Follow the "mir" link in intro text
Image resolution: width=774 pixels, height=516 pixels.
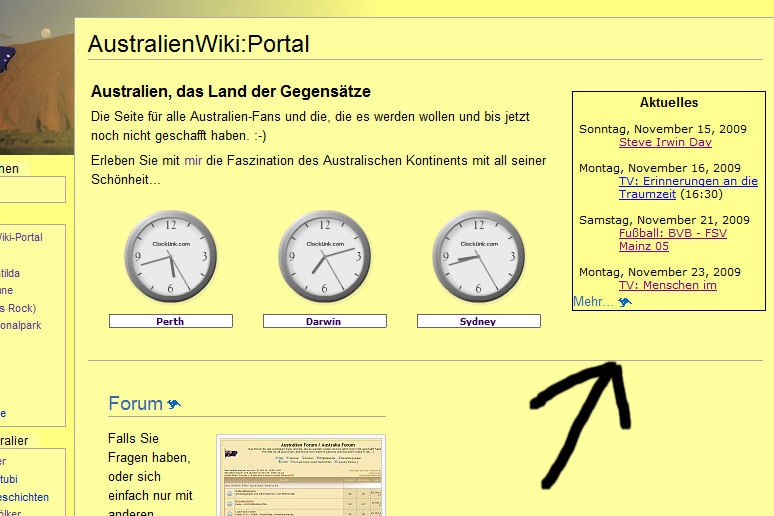pos(193,160)
